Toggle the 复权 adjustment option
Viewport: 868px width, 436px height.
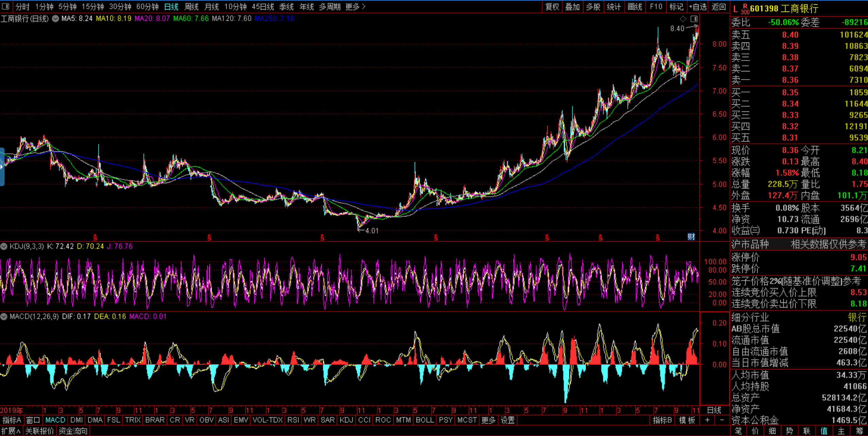(552, 6)
